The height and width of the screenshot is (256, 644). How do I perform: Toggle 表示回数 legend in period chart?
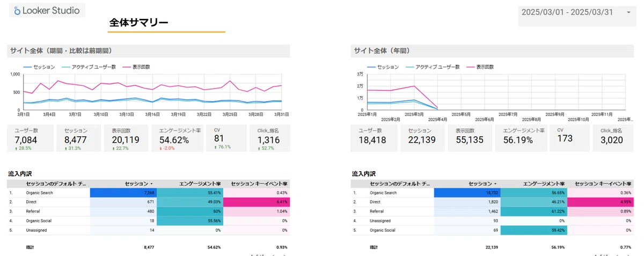coord(137,67)
